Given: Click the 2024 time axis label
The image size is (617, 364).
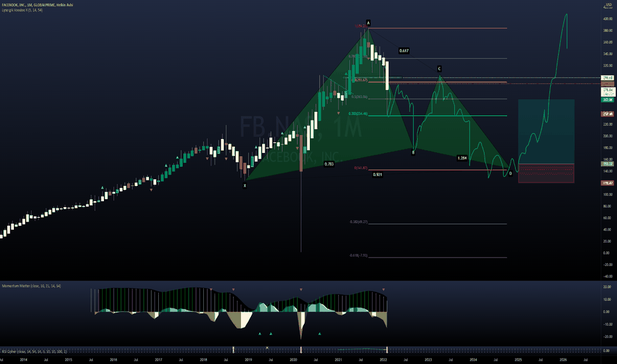Looking at the screenshot, I should coord(473,359).
